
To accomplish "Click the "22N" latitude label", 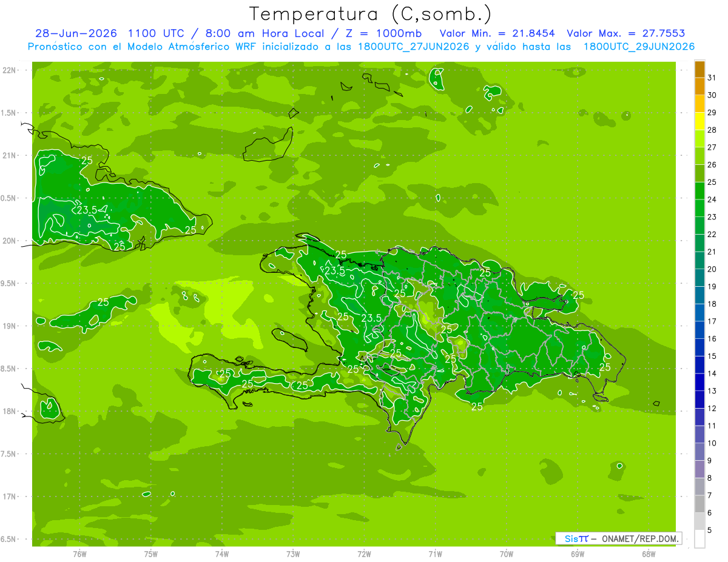I will point(8,70).
